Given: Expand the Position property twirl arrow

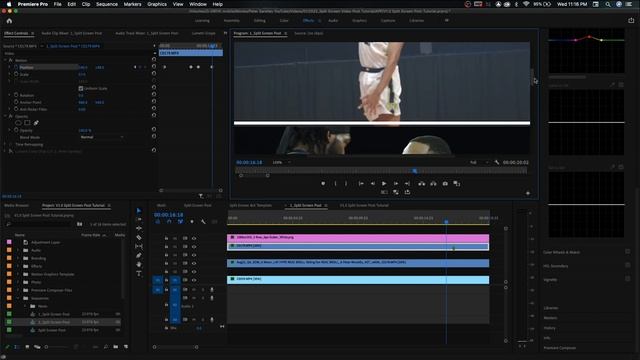Looking at the screenshot, I should 10,67.
